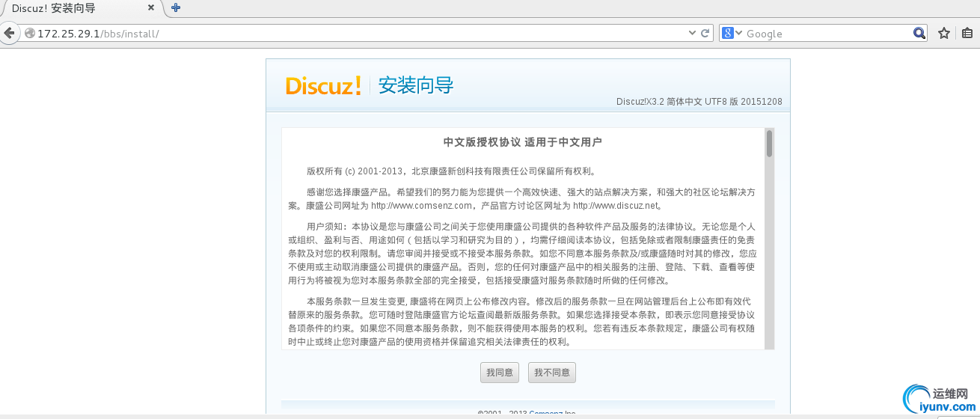The image size is (980, 419).
Task: Open the URL history dropdown arrow
Action: pos(692,33)
